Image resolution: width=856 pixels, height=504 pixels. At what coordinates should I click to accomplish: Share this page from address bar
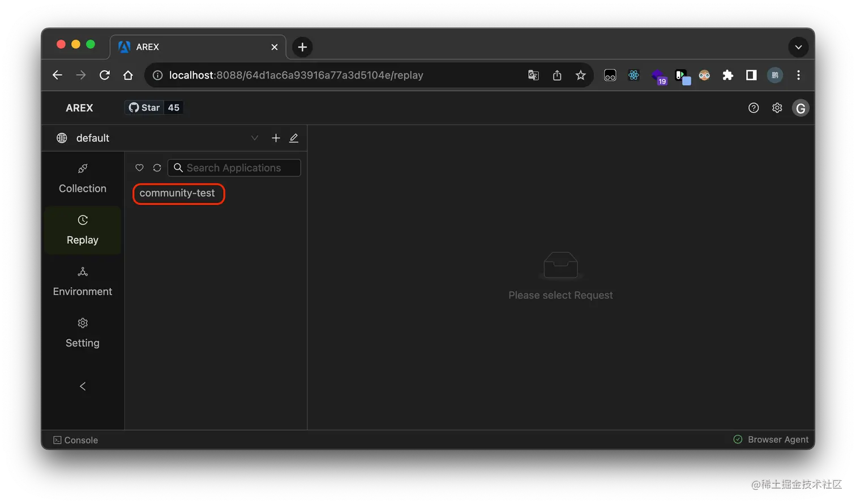[x=557, y=75]
